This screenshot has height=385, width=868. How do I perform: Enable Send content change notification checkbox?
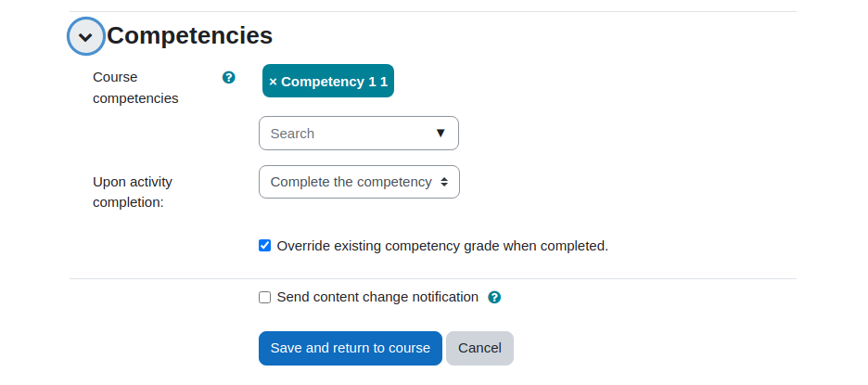click(x=264, y=298)
